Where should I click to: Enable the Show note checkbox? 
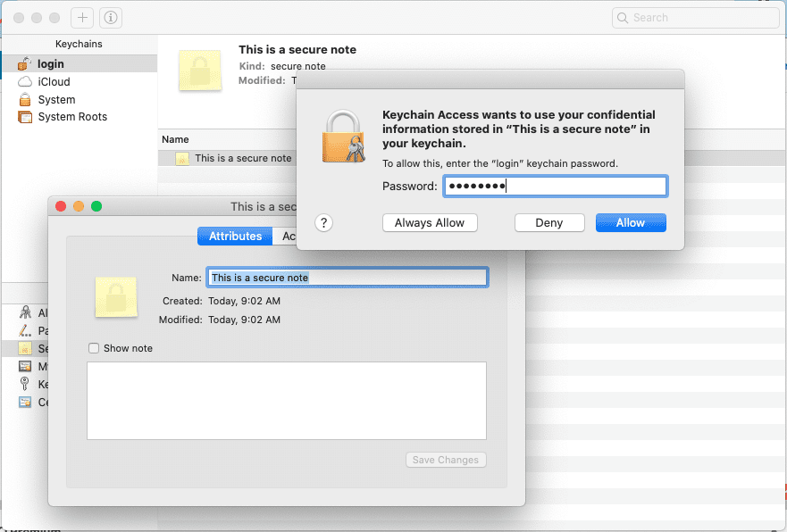pos(94,348)
